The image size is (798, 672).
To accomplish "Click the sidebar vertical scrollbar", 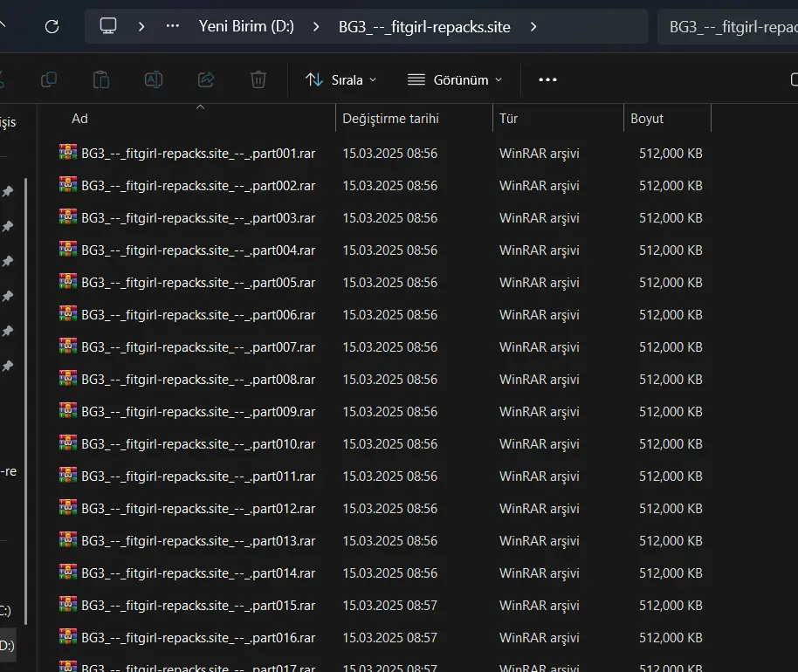I will pyautogui.click(x=25, y=401).
